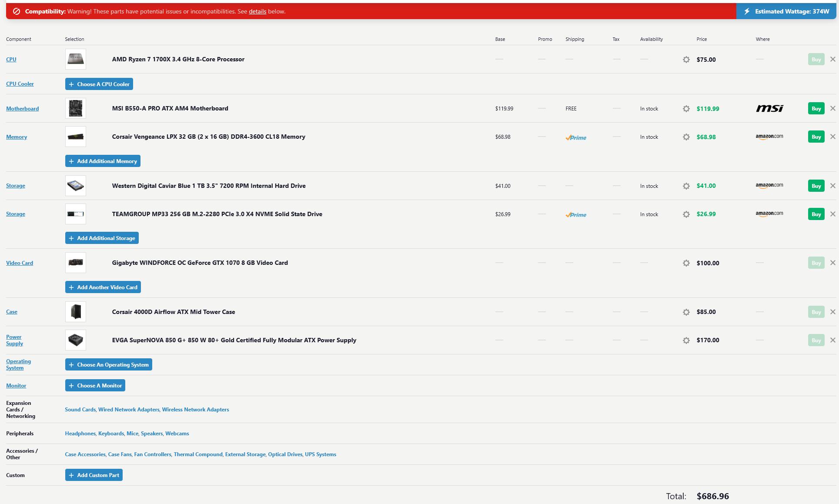
Task: Click Choose A CPU Cooler button
Action: pos(99,84)
